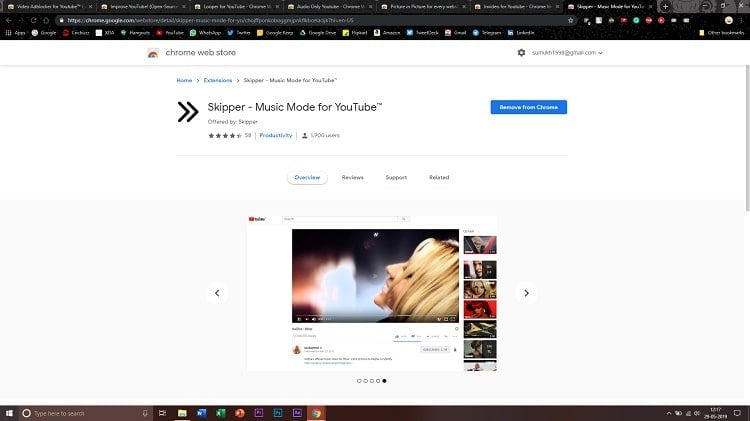
Task: Open the Google Drive bookmark
Action: pos(318,33)
